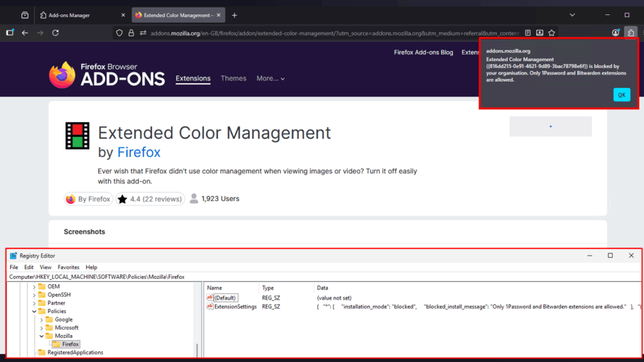Collapse the Mozilla registry key
The width and height of the screenshot is (644, 362).
click(x=42, y=336)
